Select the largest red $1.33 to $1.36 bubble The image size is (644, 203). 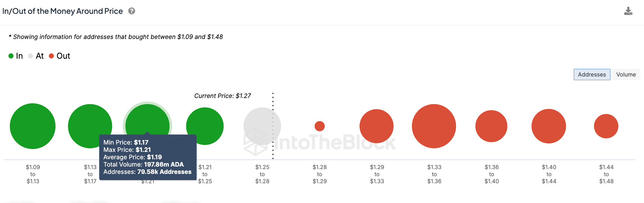tap(434, 126)
